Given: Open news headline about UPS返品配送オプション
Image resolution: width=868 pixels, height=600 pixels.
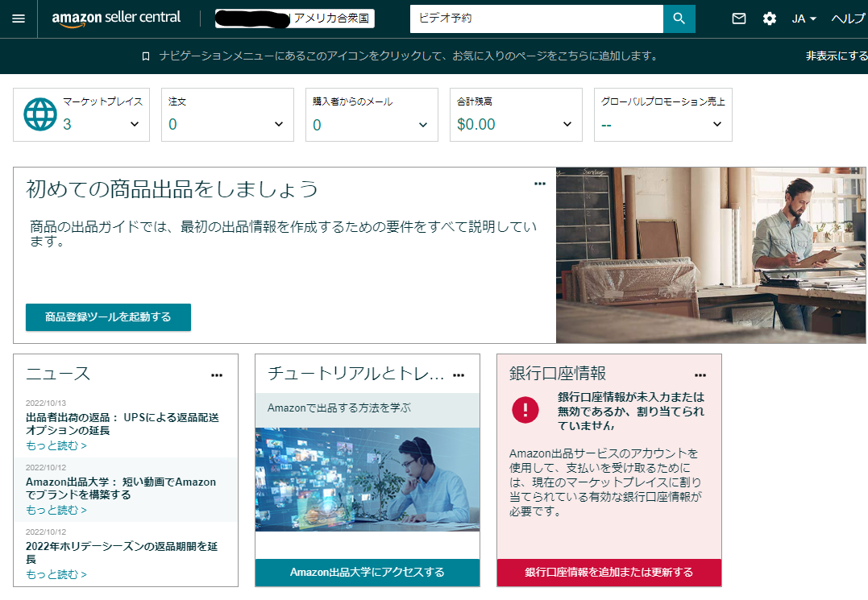Looking at the screenshot, I should click(123, 424).
